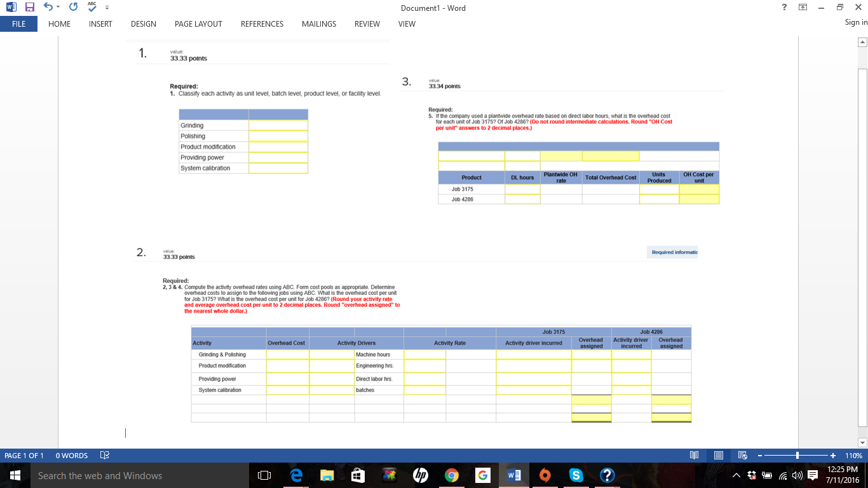Click the System calibration row in ABC table

220,390
